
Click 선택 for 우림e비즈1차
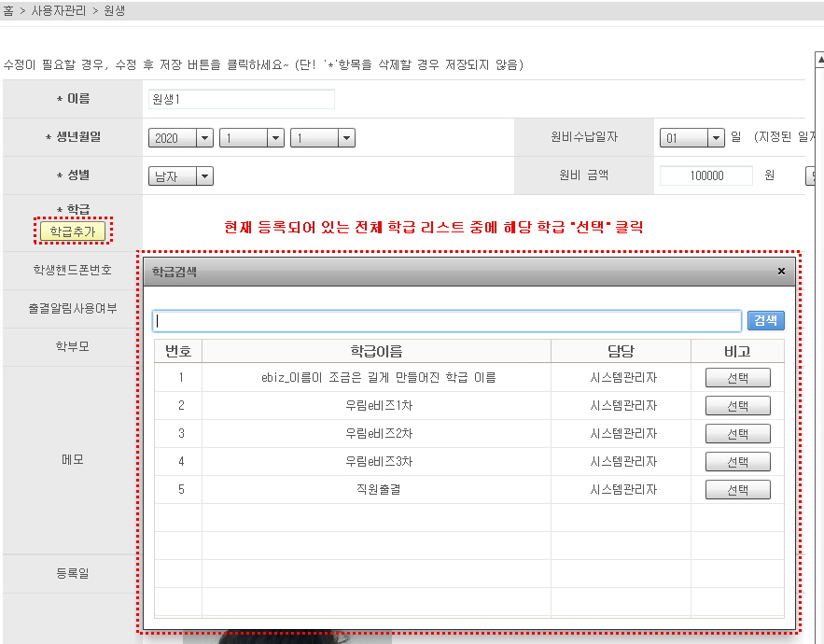pyautogui.click(x=738, y=406)
